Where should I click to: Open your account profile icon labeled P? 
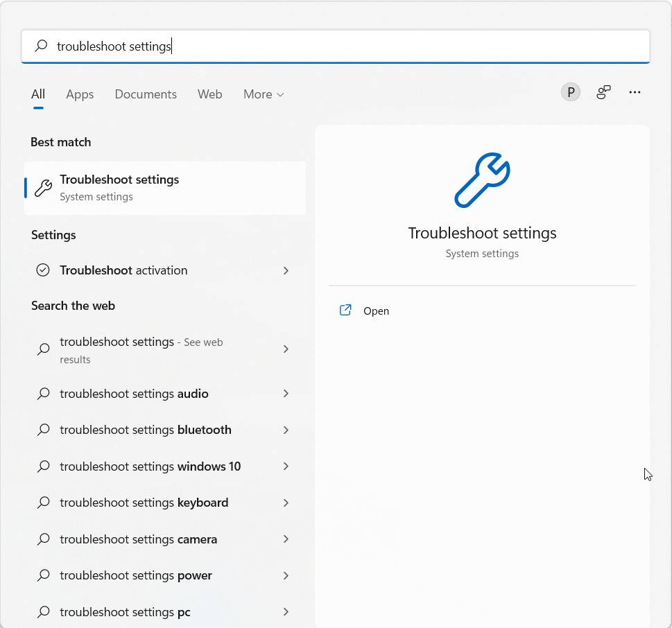tap(570, 91)
